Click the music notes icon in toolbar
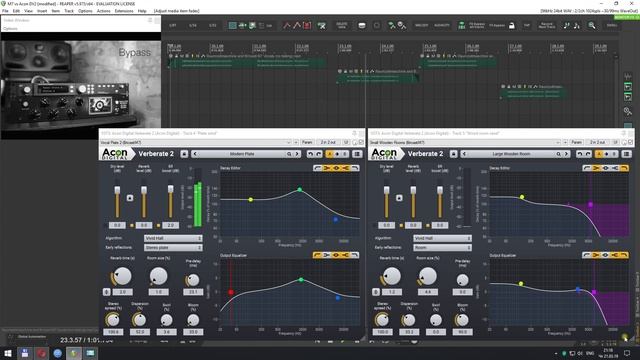Screen dimensions: 640x360 (567, 25)
